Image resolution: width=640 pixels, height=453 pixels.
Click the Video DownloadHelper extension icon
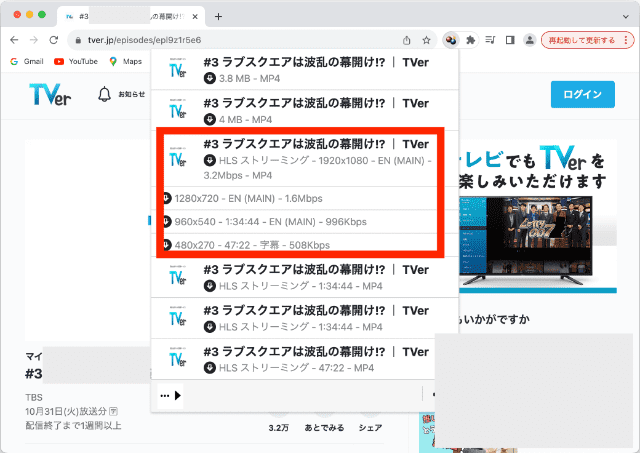click(x=451, y=40)
